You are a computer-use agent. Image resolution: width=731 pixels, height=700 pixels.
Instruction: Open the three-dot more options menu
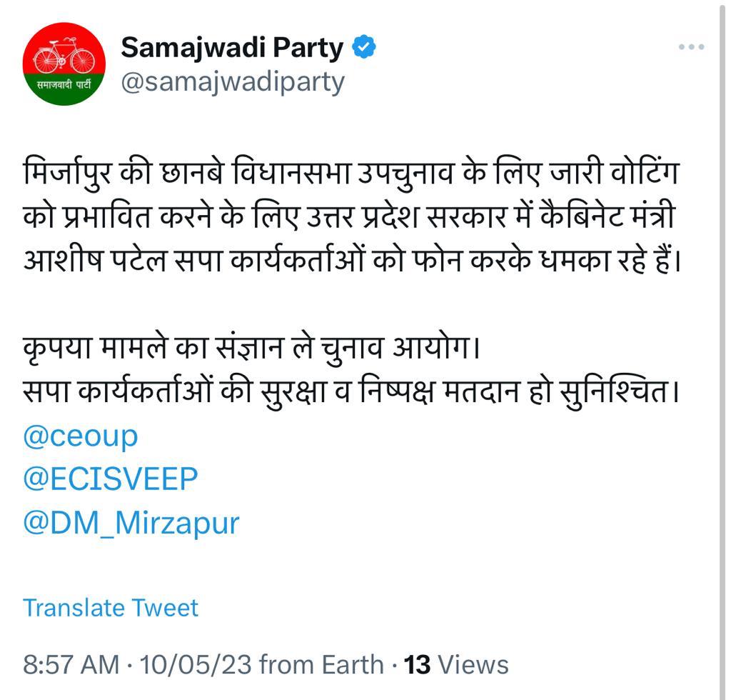(x=691, y=46)
